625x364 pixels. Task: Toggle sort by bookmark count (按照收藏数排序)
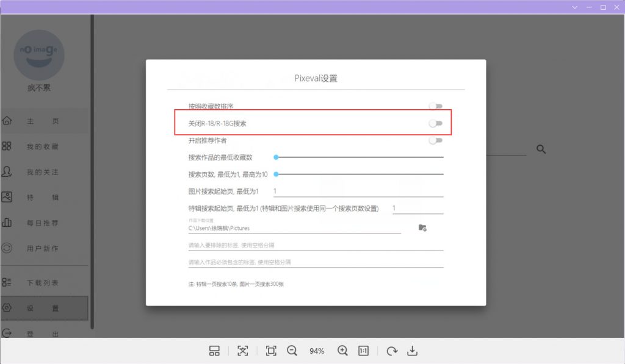coord(436,106)
